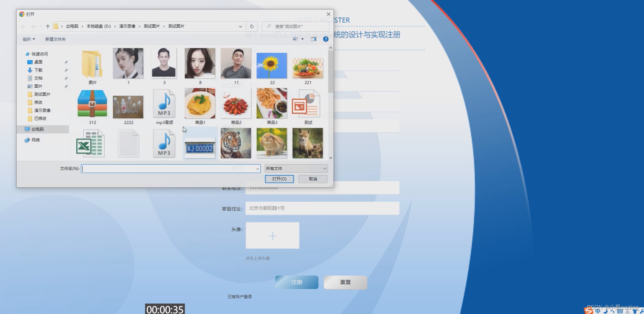Select the woman photo named 8

click(x=200, y=63)
